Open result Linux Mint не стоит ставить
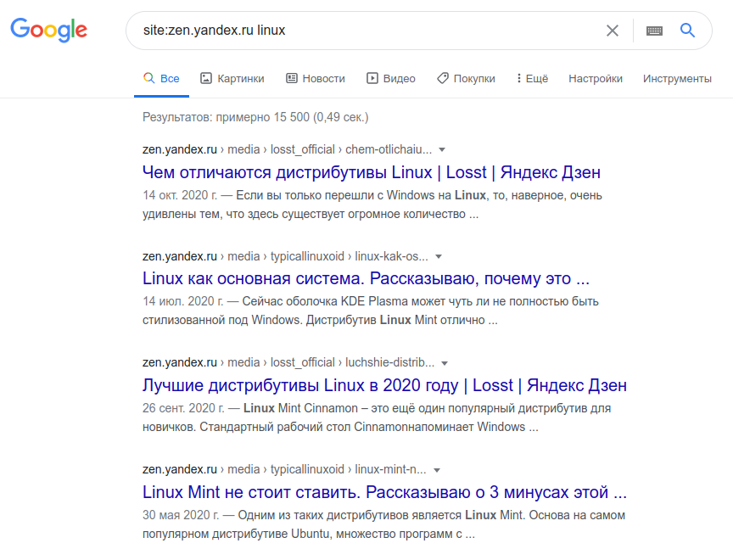 (x=384, y=492)
